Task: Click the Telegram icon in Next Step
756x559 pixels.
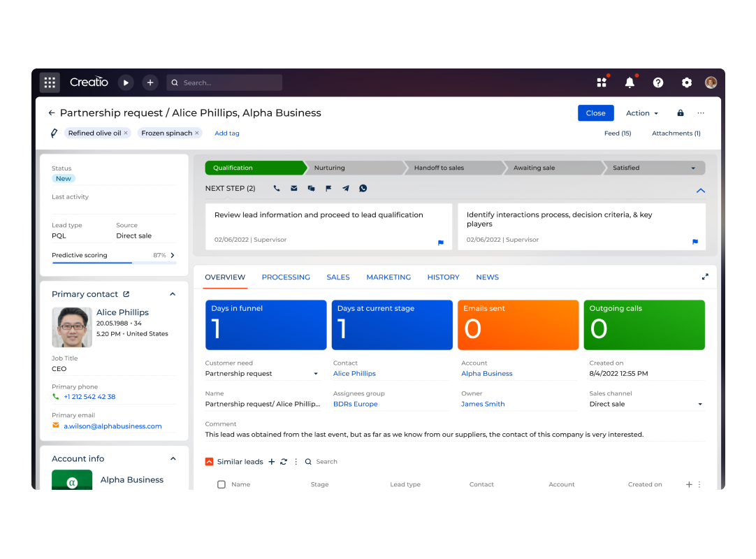Action: point(346,189)
